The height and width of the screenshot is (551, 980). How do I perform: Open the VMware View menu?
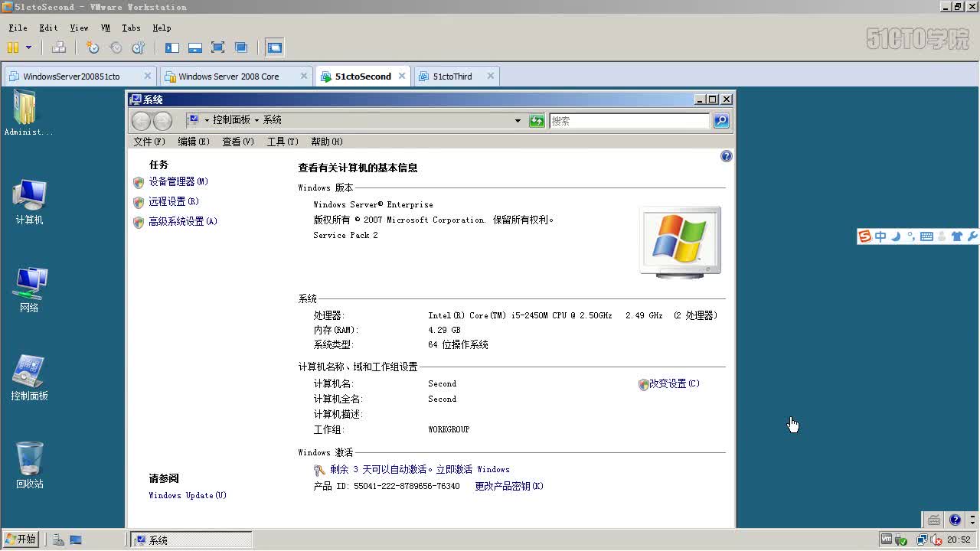tap(79, 28)
